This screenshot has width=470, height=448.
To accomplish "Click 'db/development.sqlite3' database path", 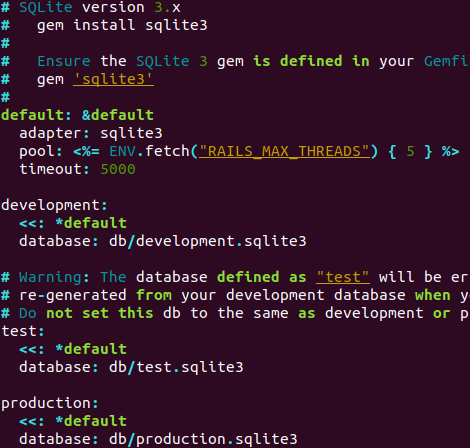I will pyautogui.click(x=208, y=241).
